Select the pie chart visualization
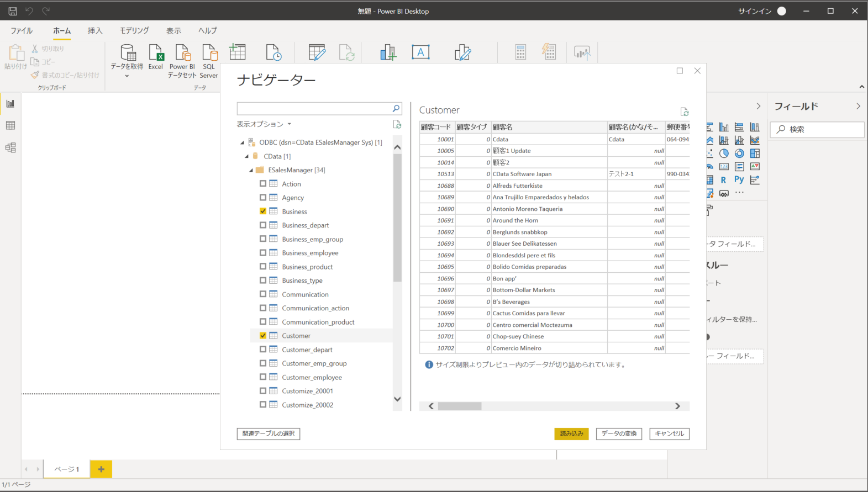 coord(724,154)
